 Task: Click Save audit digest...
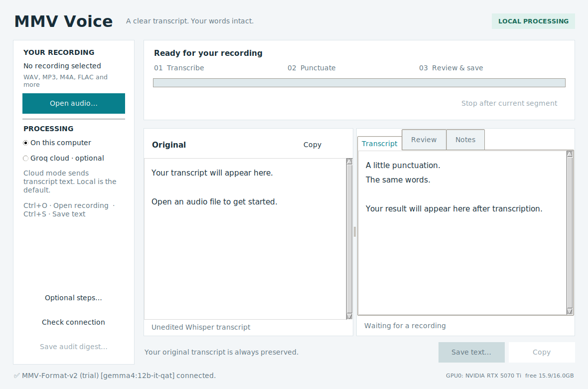tap(74, 347)
